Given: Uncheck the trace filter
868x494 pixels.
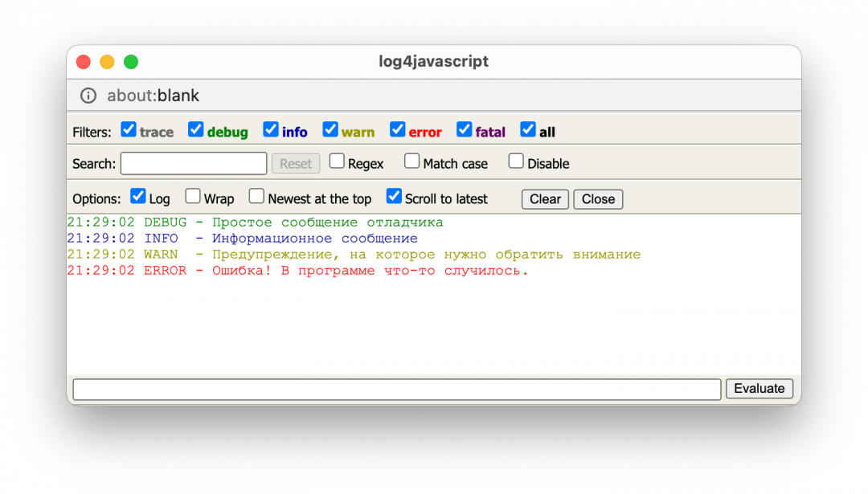Looking at the screenshot, I should (x=129, y=129).
